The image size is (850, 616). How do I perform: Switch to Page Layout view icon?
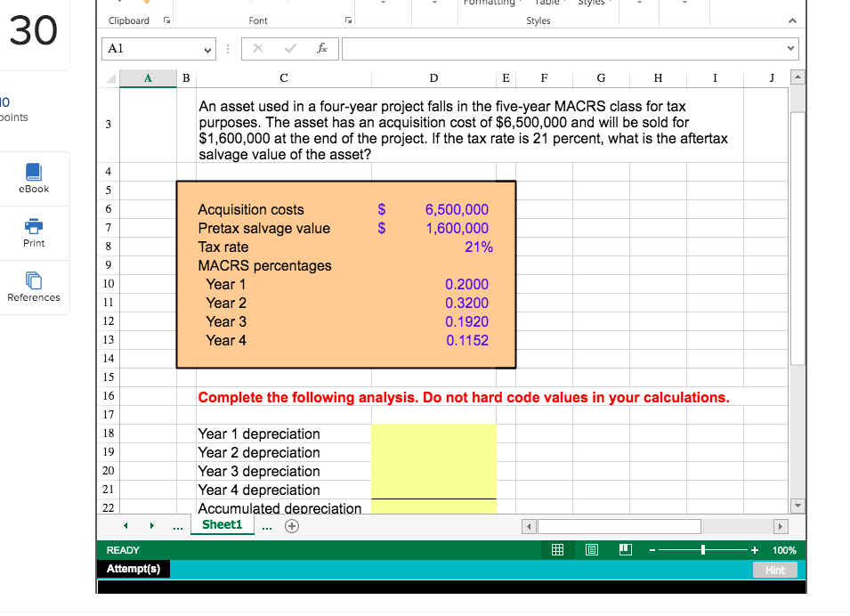tap(591, 550)
